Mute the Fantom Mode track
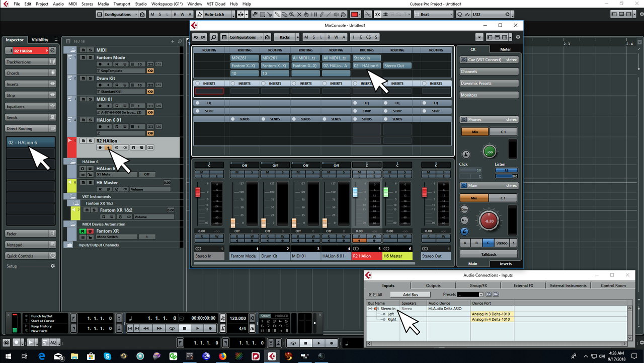This screenshot has width=644, height=363. click(x=84, y=57)
